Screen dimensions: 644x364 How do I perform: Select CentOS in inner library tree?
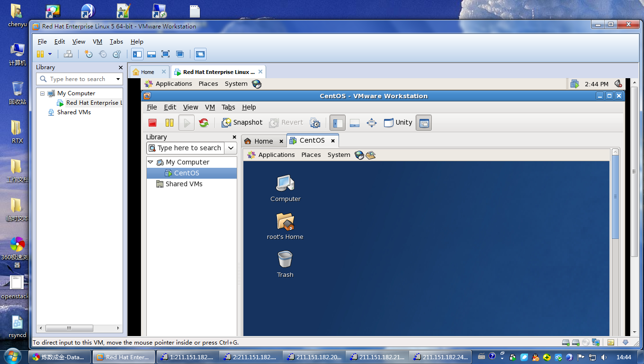click(x=192, y=173)
